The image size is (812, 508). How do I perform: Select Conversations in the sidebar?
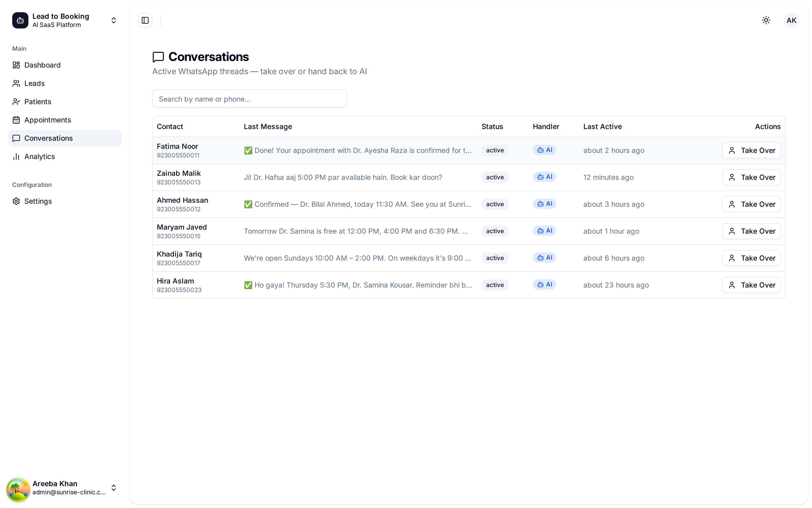[x=65, y=138]
